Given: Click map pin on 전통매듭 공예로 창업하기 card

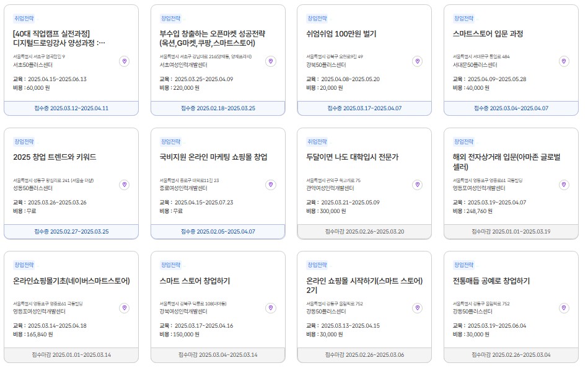Looking at the screenshot, I should point(563,307).
